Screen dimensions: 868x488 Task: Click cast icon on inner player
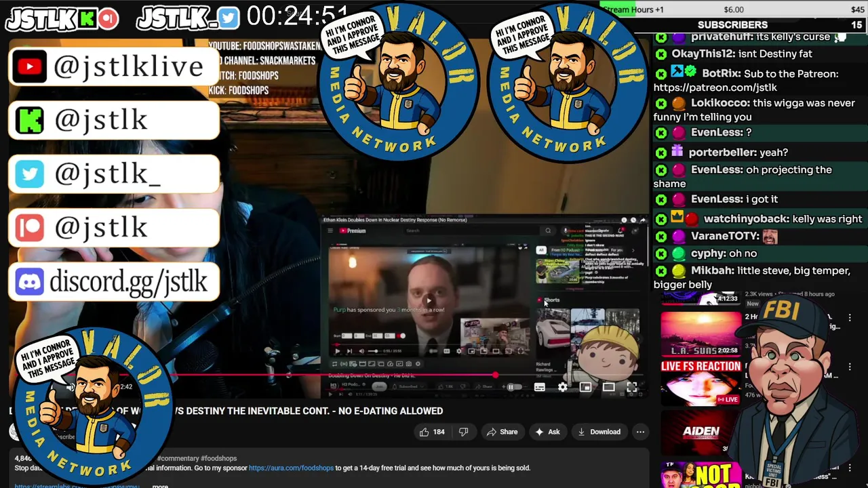[508, 351]
